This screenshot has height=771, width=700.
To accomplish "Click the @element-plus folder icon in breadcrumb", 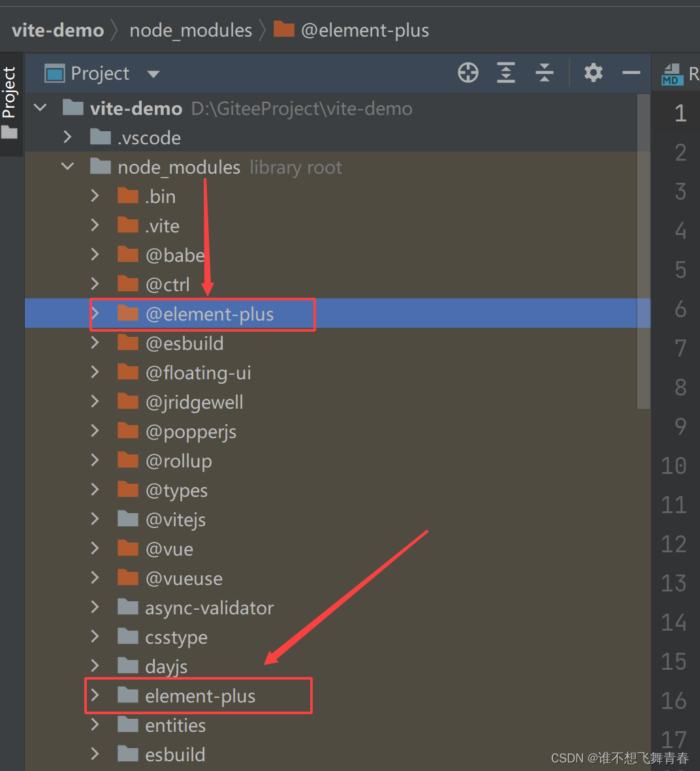I will 285,29.
